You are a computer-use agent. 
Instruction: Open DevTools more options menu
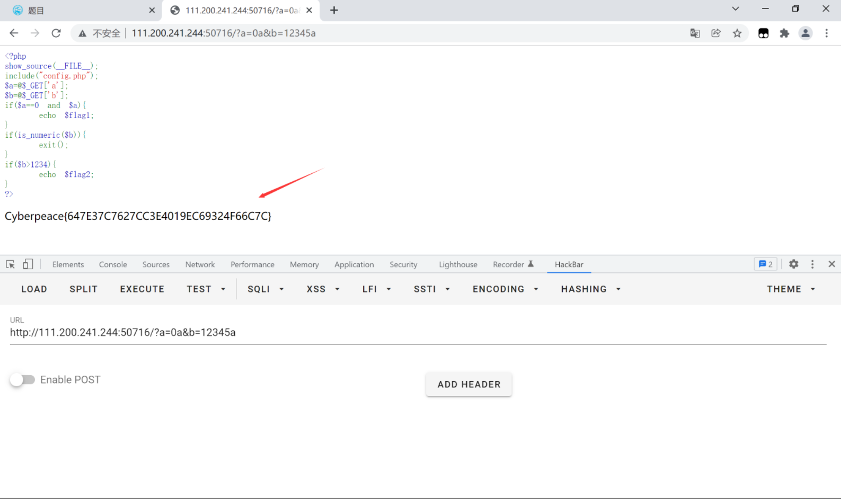click(812, 264)
